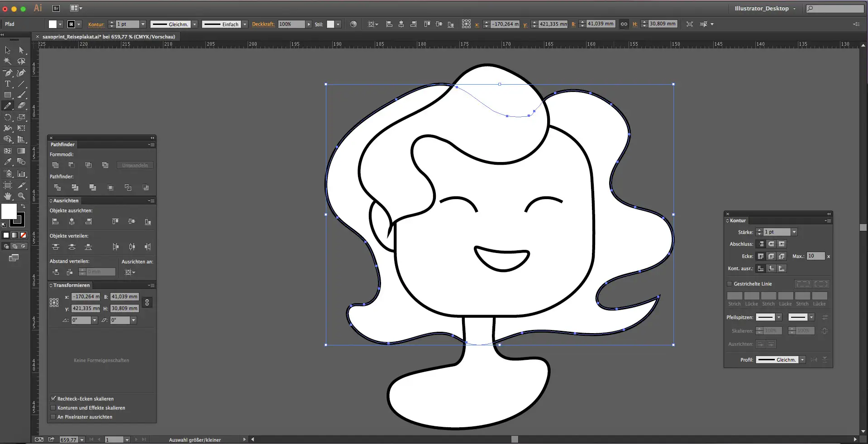The image size is (868, 444).
Task: Open the Illustrator_Desktop workspace dropdown
Action: click(764, 9)
